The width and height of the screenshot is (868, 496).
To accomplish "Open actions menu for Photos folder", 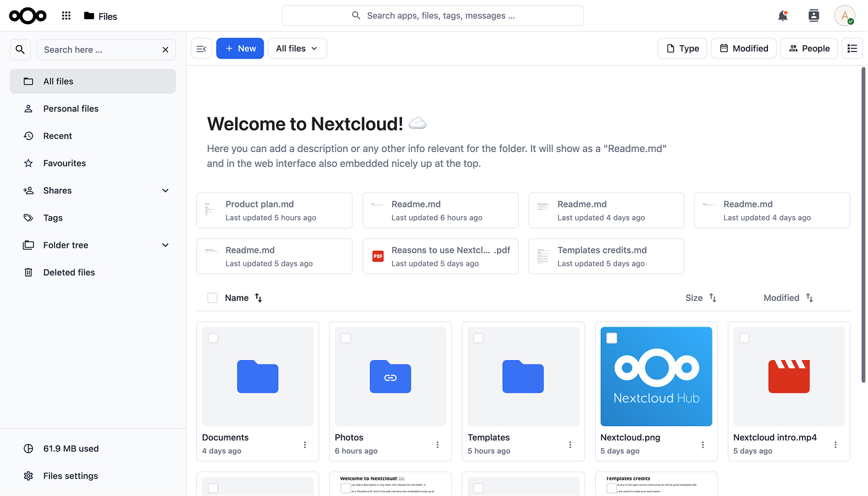I will [x=438, y=445].
